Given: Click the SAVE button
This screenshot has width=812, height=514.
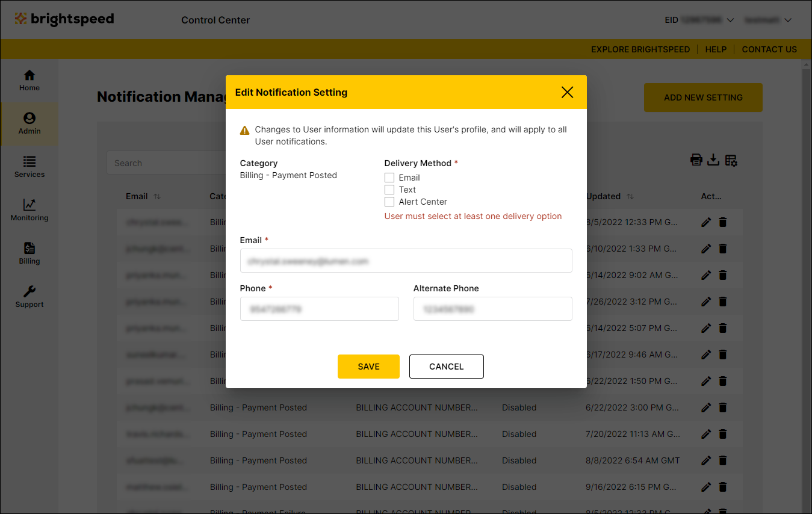Looking at the screenshot, I should 368,367.
